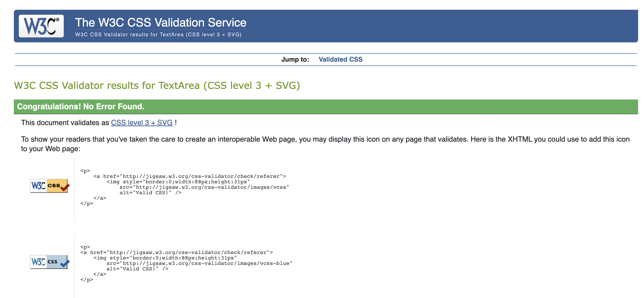Click the alt Valid CSS line in second snippet

(137, 269)
